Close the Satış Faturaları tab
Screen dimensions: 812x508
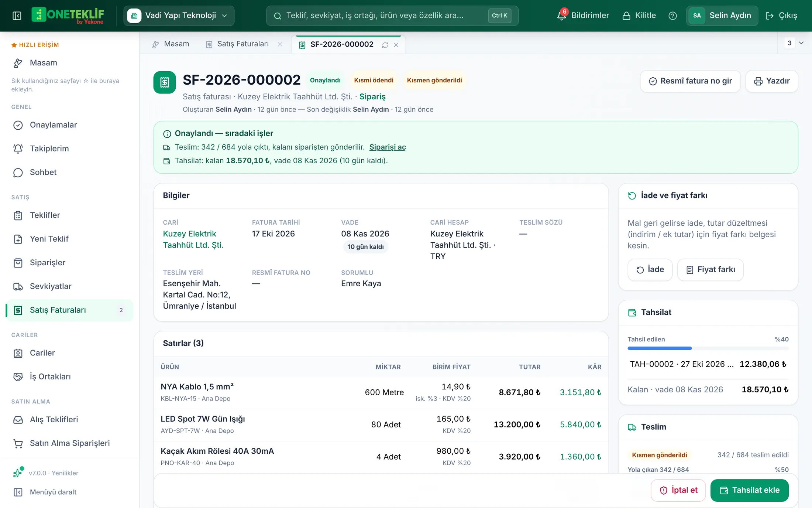[280, 44]
